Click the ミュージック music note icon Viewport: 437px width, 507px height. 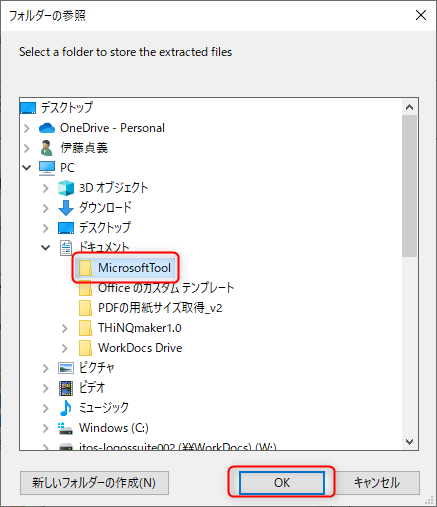click(66, 408)
